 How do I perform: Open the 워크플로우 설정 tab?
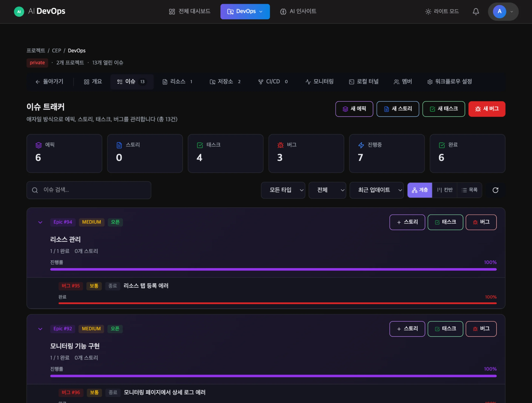click(x=450, y=82)
